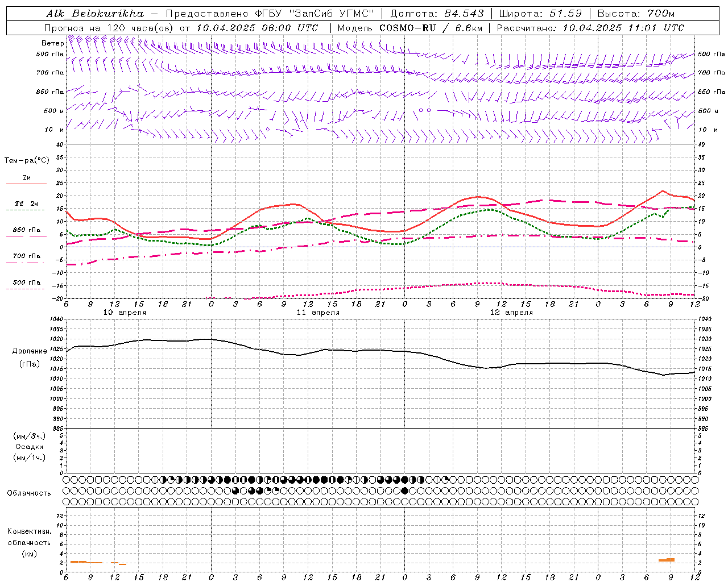Click the station name Alk_Belokurikha in the header
Screen dimensions: 728x582
[x=95, y=14]
